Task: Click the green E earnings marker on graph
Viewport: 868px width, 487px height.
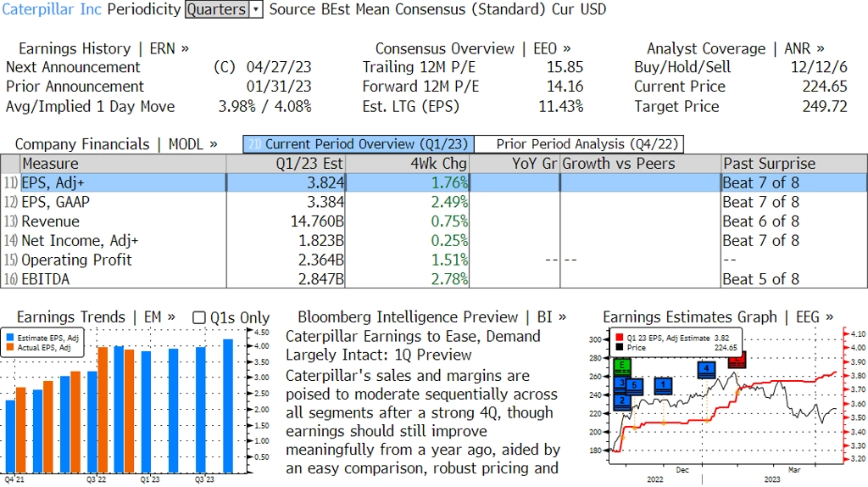Action: coord(622,367)
